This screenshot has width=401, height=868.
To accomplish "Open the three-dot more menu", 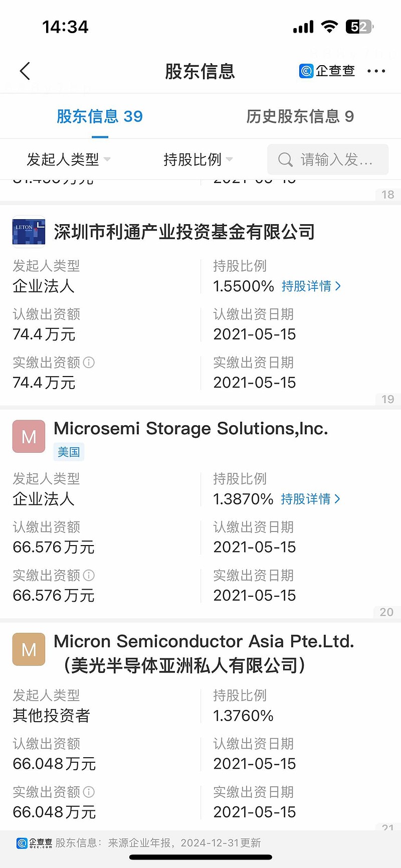I will [x=376, y=71].
